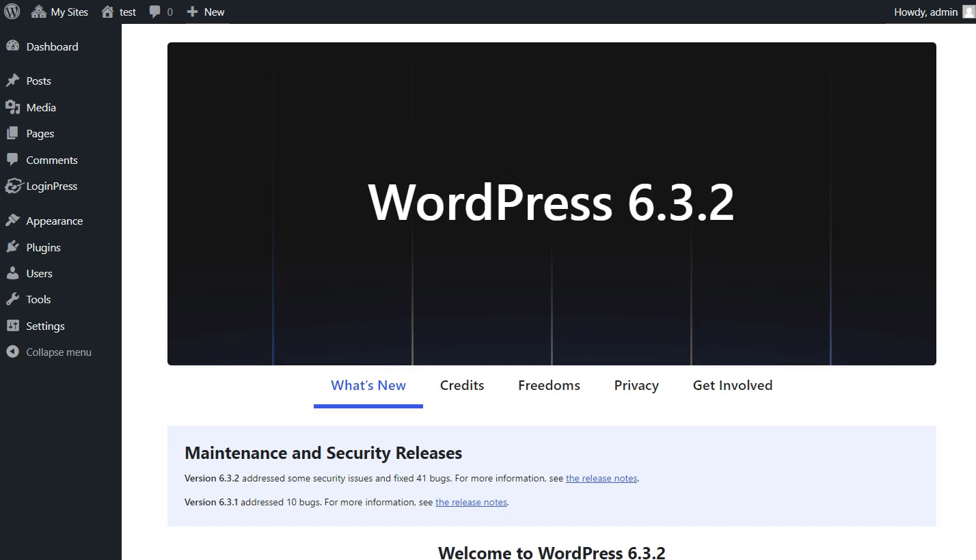The height and width of the screenshot is (560, 976).
Task: Click the WordPress 6.3.2 banner image
Action: [x=552, y=204]
